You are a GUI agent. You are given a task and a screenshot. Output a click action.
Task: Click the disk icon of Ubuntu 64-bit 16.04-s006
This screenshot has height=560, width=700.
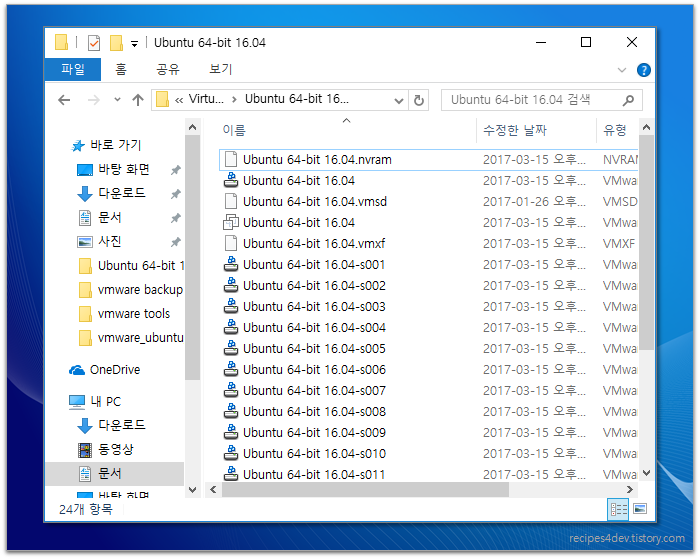pyautogui.click(x=231, y=369)
